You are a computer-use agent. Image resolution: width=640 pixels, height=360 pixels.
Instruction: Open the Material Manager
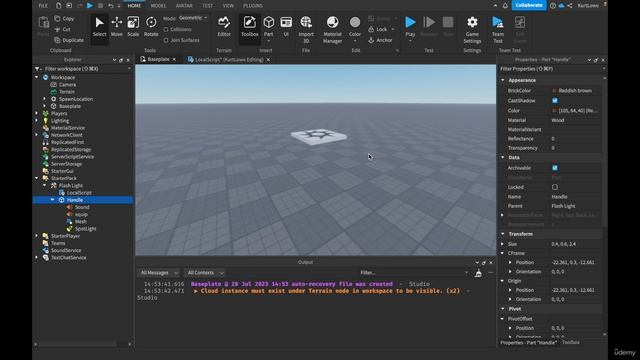[x=332, y=30]
